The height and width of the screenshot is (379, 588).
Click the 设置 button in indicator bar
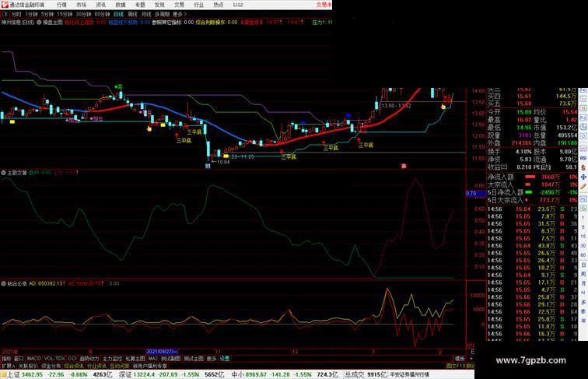224,359
